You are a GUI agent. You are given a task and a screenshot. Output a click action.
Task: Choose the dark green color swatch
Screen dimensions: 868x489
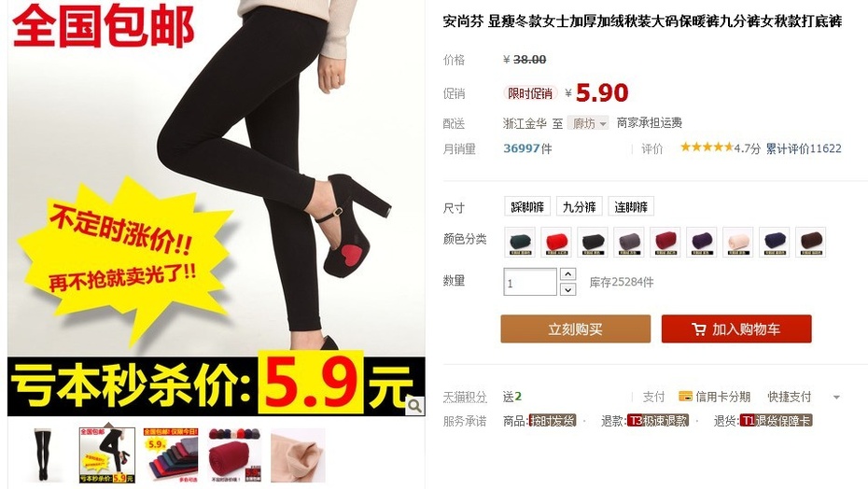point(520,242)
